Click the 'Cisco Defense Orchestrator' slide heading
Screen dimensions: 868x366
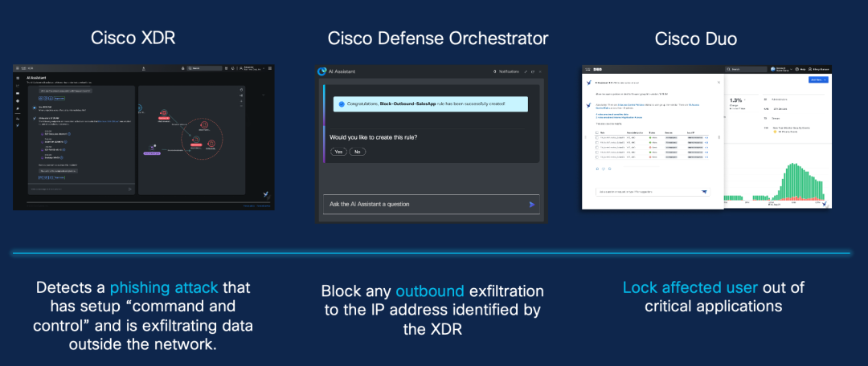pos(438,39)
